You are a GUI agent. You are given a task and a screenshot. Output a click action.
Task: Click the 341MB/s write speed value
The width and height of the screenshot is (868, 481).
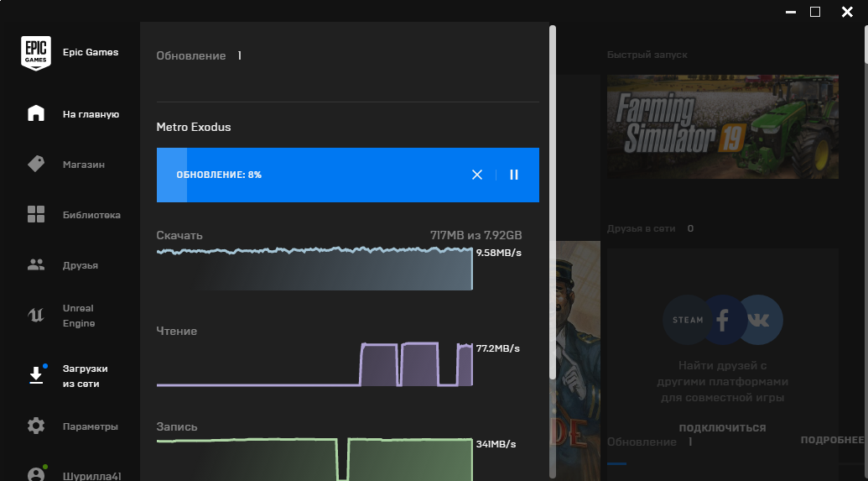[x=496, y=444]
